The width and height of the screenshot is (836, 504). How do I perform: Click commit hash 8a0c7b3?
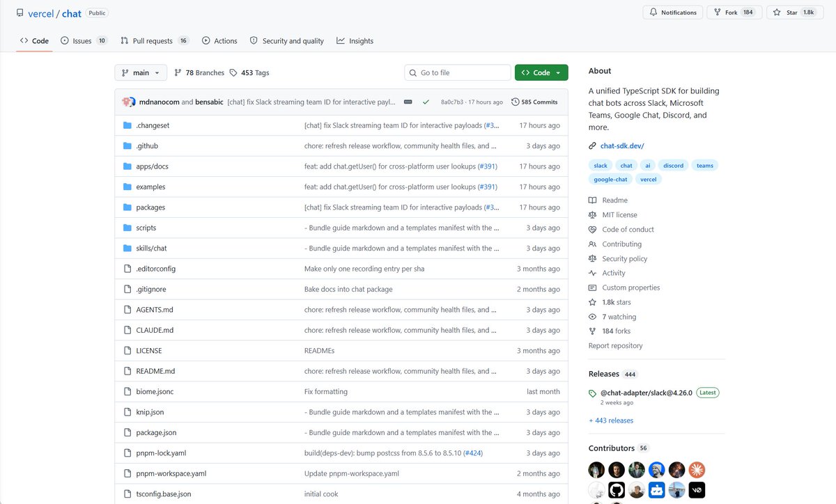[452, 102]
